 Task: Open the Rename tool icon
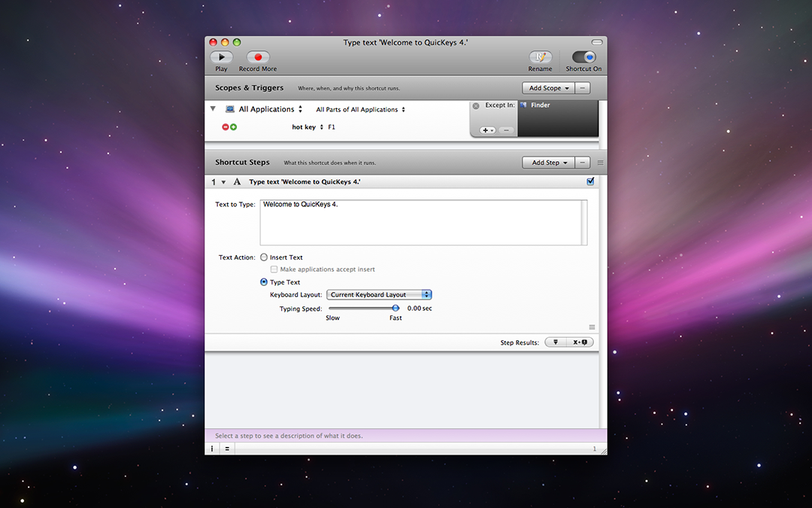[x=540, y=57]
